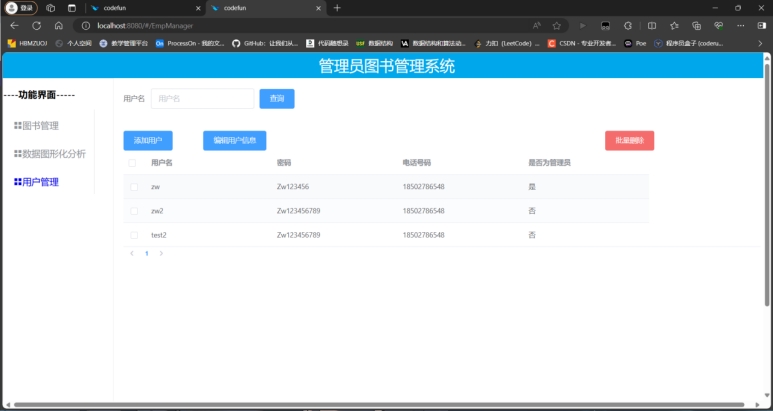
Task: Click the browser back arrow
Action: (x=14, y=25)
